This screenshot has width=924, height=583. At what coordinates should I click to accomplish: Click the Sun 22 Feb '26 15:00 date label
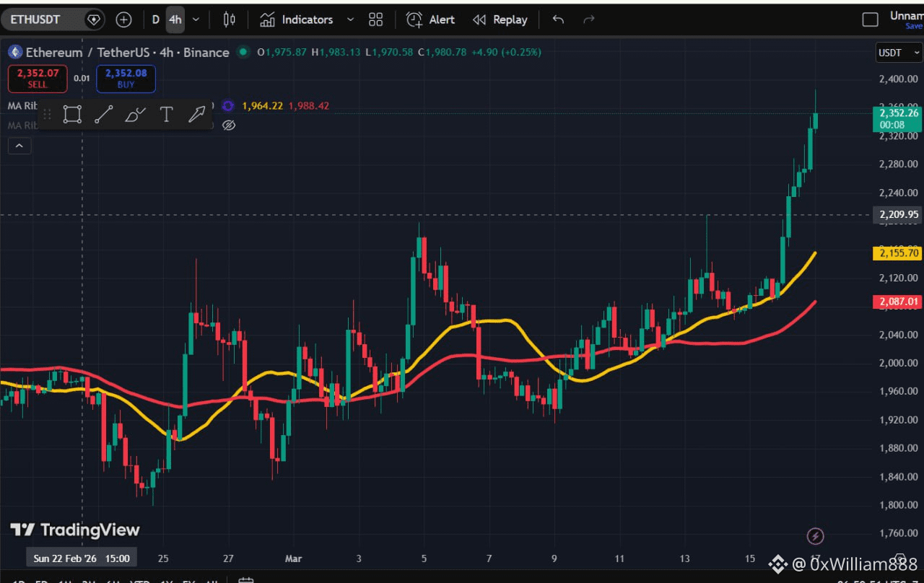[x=82, y=558]
